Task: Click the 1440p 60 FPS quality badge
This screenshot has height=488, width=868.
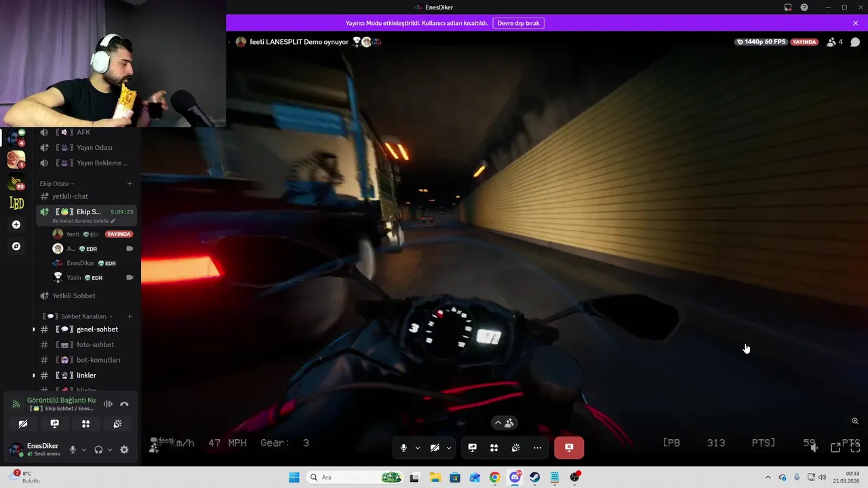Action: tap(762, 42)
